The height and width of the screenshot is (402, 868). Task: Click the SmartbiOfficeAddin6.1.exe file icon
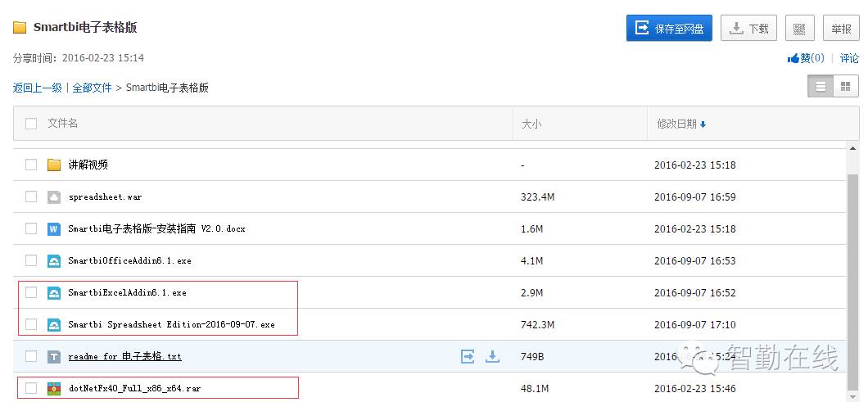pos(54,261)
